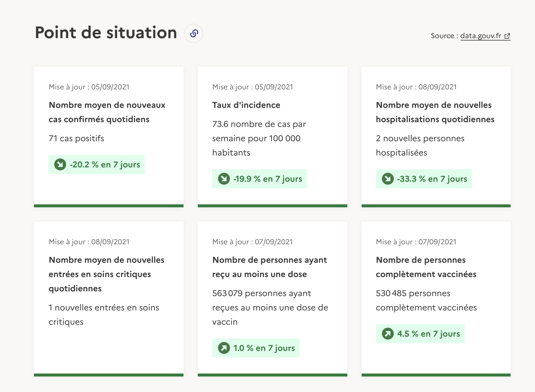The width and height of the screenshot is (535, 392).
Task: Click down-arrow icon next to -20.2 %
Action: (60, 164)
